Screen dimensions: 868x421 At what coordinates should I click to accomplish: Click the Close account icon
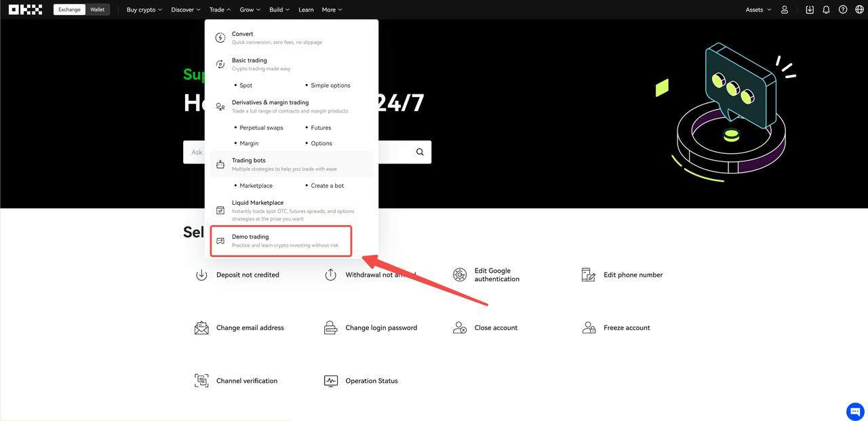point(460,327)
